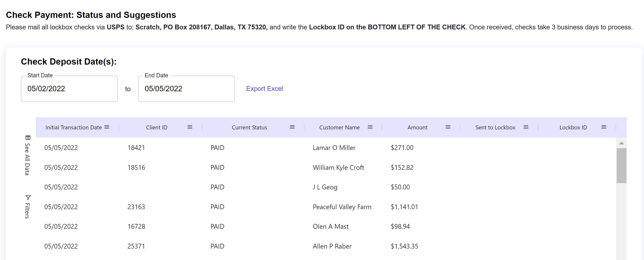Sort by Lockbox ID column header
The image size is (644, 260).
click(x=573, y=127)
